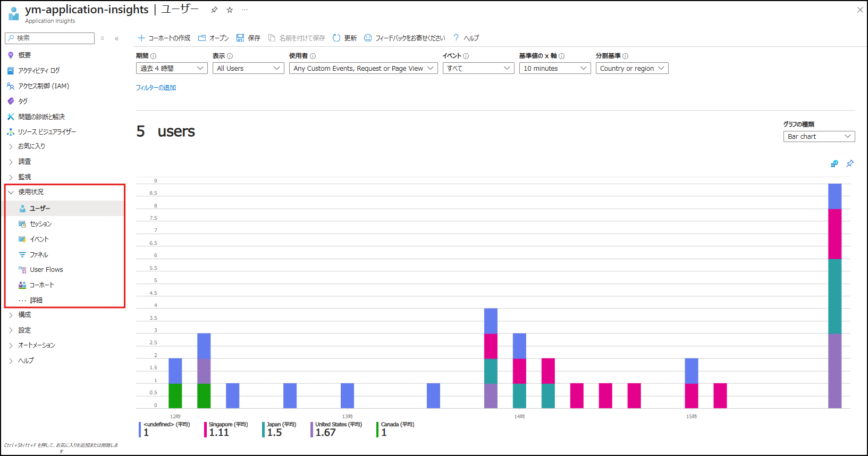Viewport: 868px width, 456px height.
Task: Click ヘルプ question mark in toolbar
Action: pyautogui.click(x=466, y=38)
